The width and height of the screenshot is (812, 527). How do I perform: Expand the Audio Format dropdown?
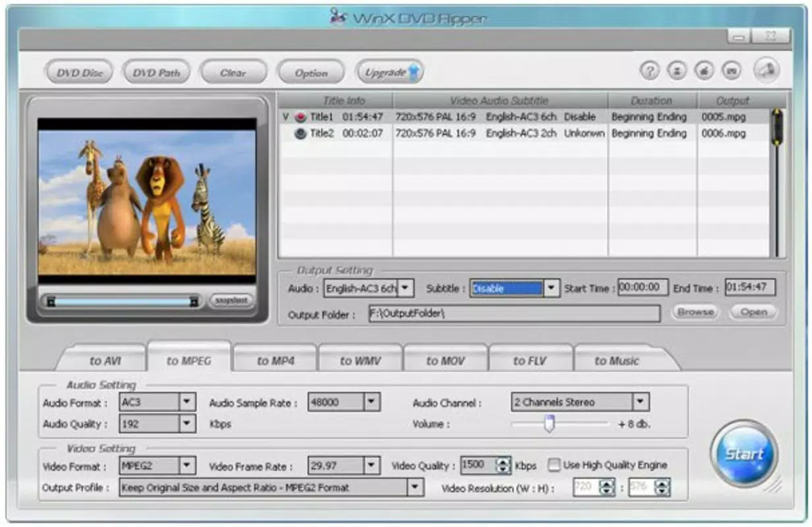point(188,402)
